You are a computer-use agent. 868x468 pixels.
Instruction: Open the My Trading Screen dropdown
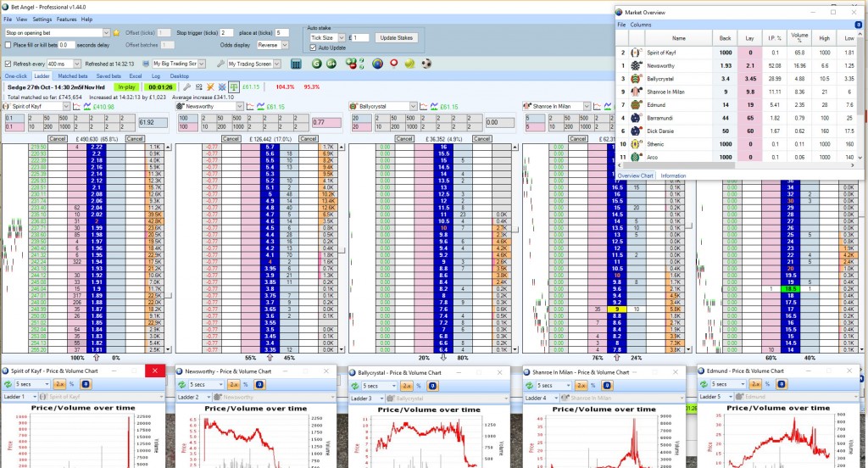(277, 64)
